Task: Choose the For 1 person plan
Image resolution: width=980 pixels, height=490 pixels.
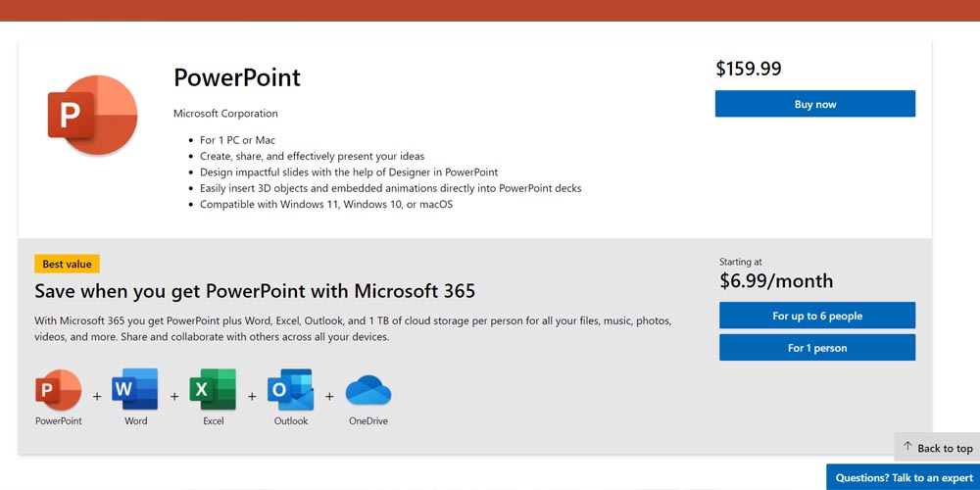Action: pos(816,348)
